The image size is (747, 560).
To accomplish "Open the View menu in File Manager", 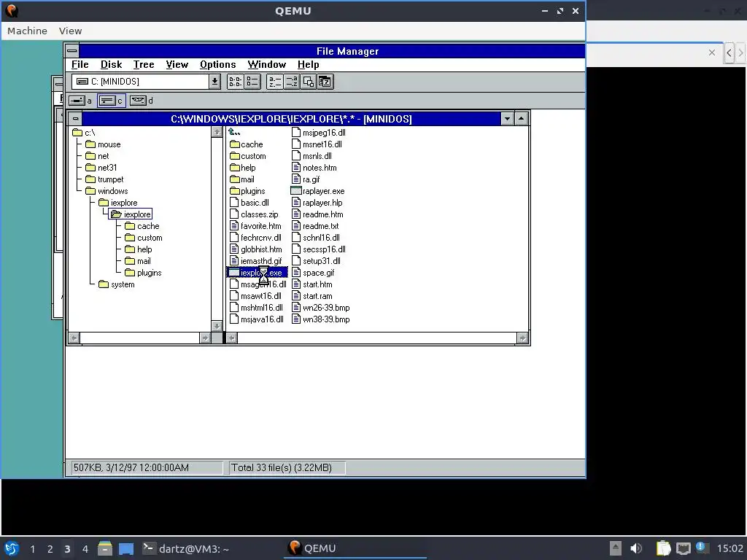I will click(177, 64).
